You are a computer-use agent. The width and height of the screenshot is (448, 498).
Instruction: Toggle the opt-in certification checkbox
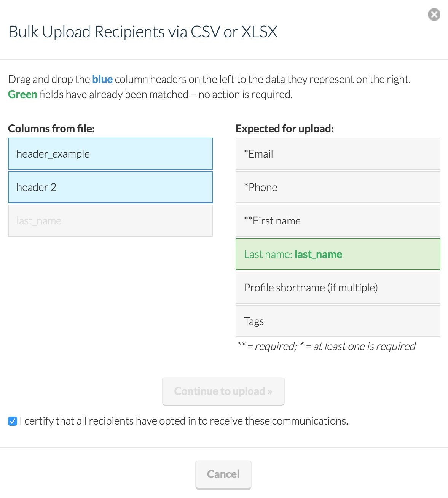[x=13, y=421]
